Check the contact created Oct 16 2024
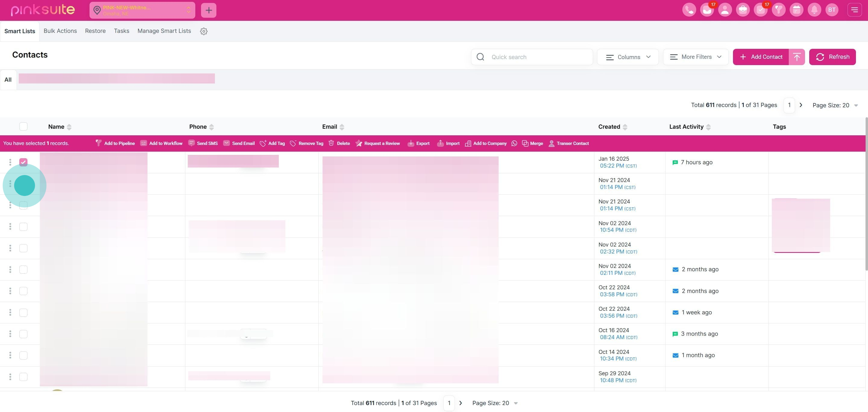The height and width of the screenshot is (412, 868). (x=23, y=334)
